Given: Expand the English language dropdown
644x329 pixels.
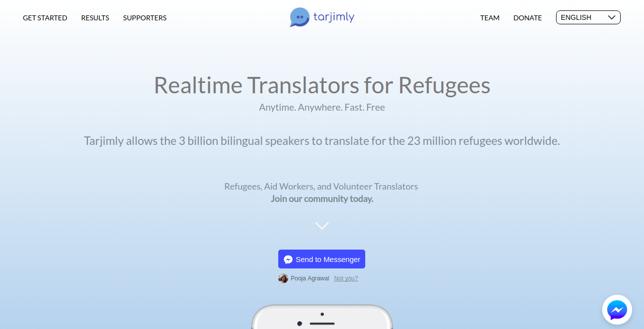Looking at the screenshot, I should coord(588,17).
